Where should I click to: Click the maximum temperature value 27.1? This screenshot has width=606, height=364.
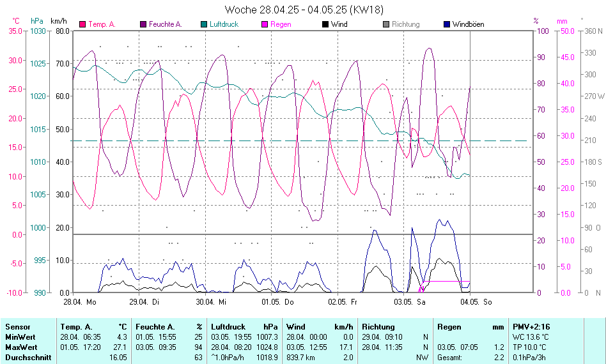click(x=121, y=347)
